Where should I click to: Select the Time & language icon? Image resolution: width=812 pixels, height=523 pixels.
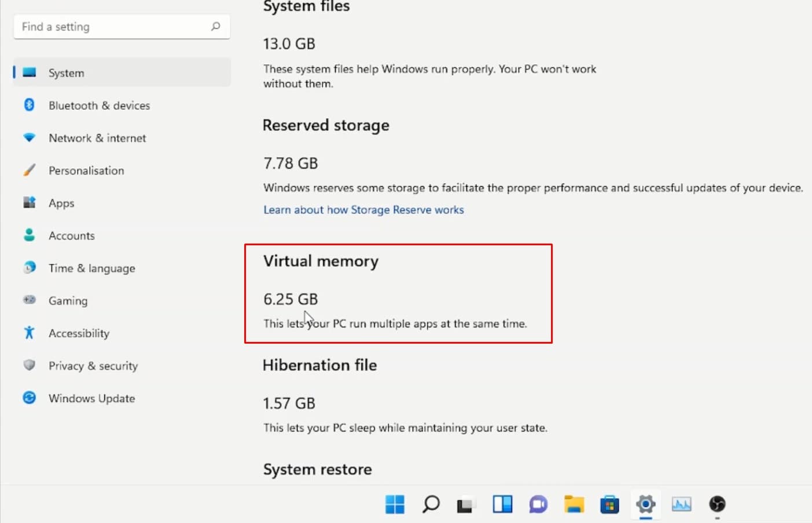click(x=30, y=268)
